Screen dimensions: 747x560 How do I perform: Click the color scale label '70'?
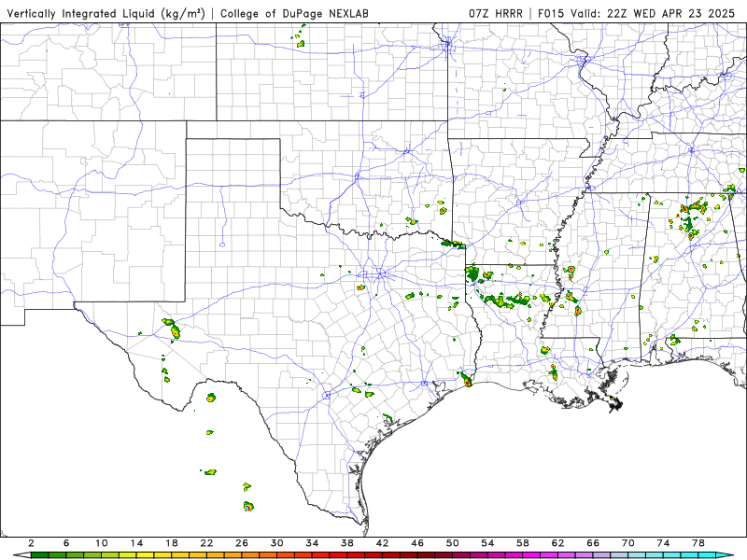pos(628,543)
